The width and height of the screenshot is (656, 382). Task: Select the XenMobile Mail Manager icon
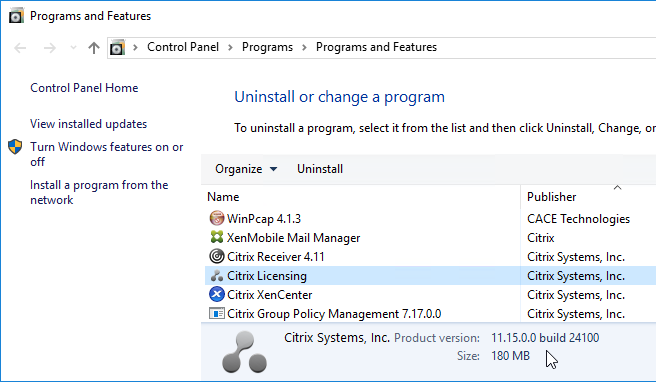(x=216, y=237)
